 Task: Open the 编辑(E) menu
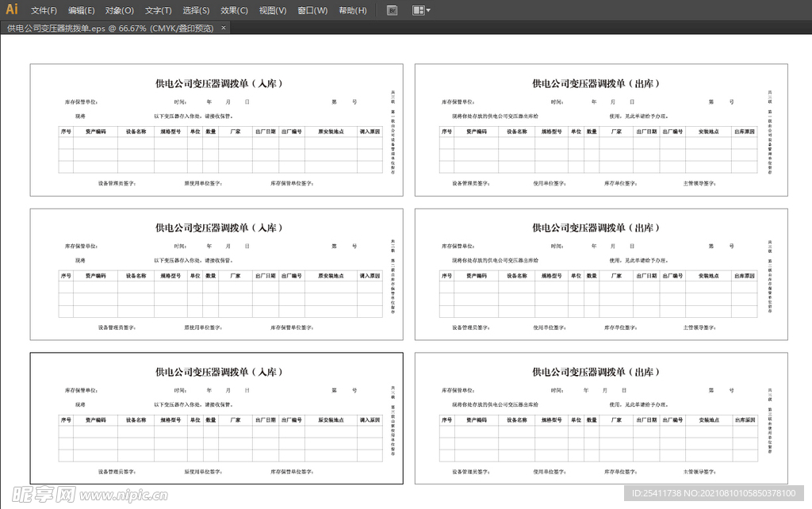click(x=81, y=10)
